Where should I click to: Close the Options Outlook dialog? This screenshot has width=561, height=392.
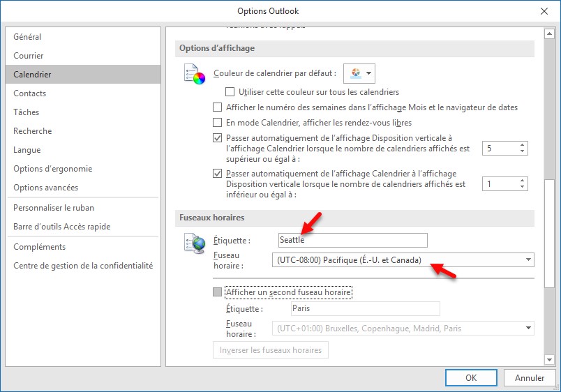pyautogui.click(x=544, y=11)
